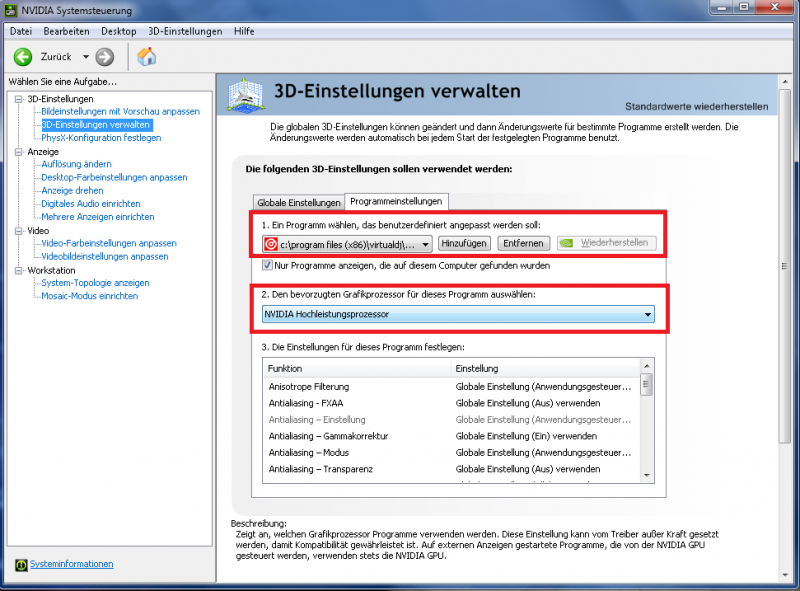Click the red program icon in the program selector
Screen dimensions: 800x591
pyautogui.click(x=271, y=243)
